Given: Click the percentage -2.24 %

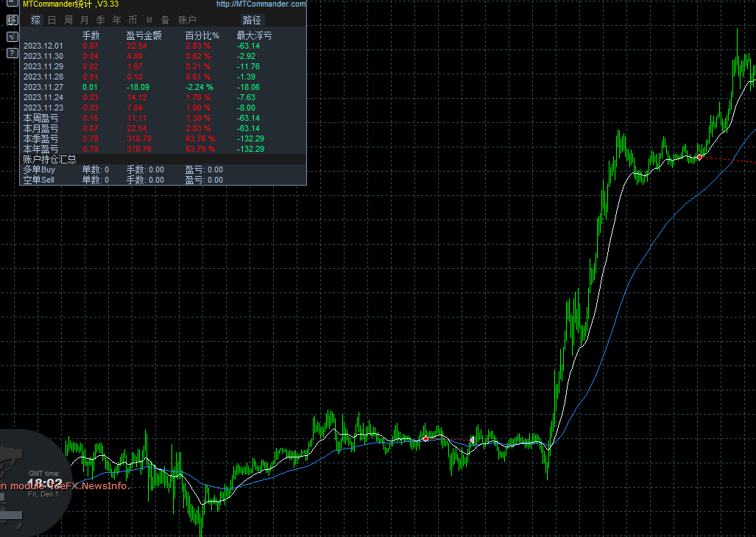Looking at the screenshot, I should pos(199,88).
